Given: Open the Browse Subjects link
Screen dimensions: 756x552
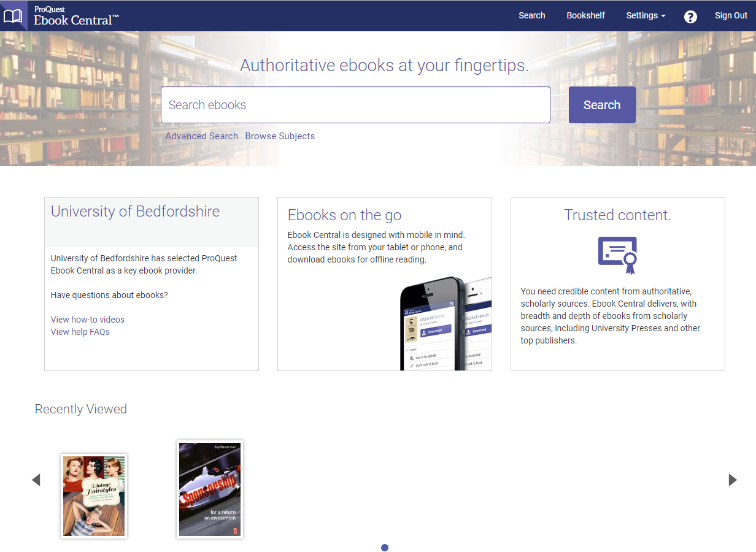Looking at the screenshot, I should point(280,136).
